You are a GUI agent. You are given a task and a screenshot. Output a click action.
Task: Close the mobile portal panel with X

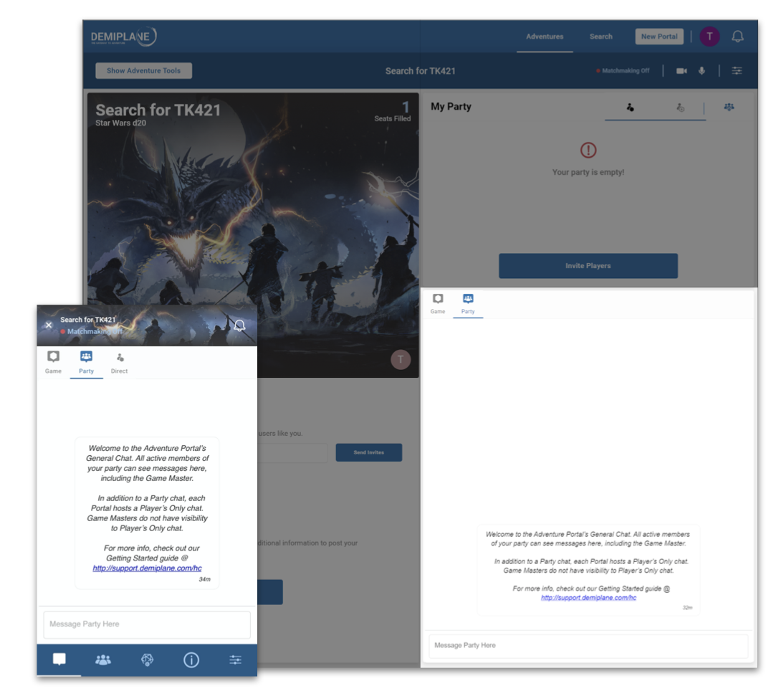(49, 325)
